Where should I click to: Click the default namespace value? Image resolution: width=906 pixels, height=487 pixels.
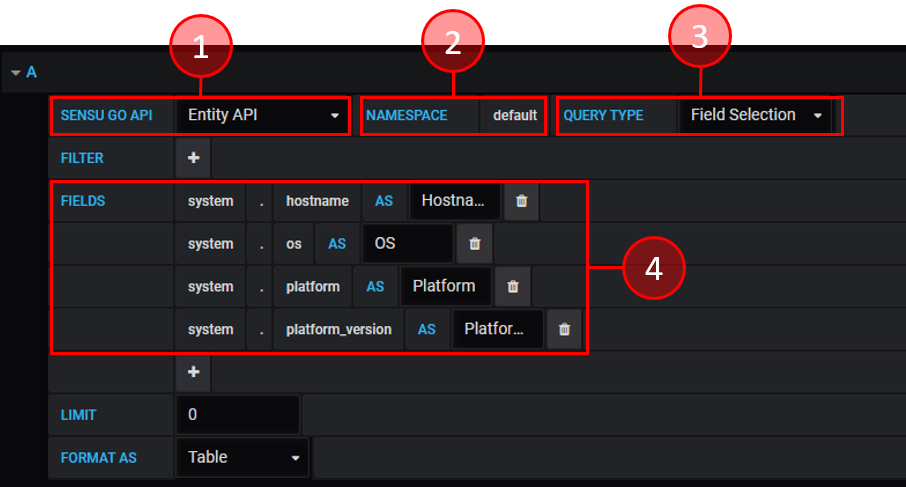click(x=514, y=116)
